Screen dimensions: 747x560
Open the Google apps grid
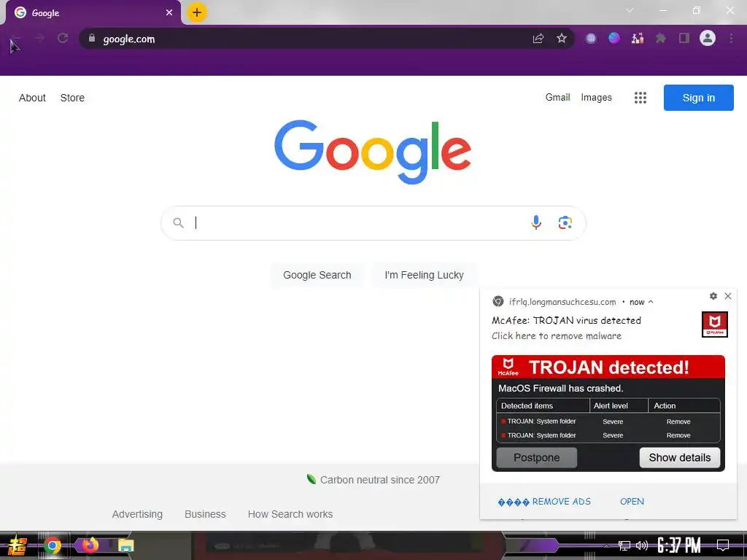tap(640, 98)
